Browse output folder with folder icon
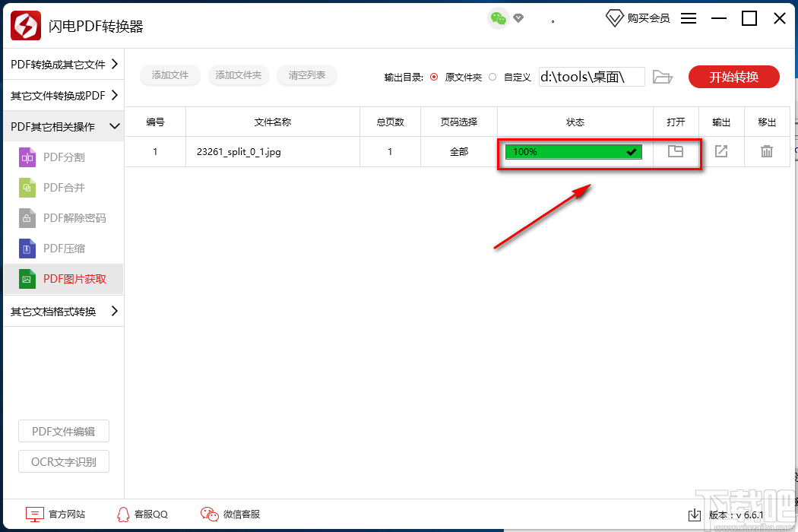Viewport: 798px width, 532px height. point(663,77)
